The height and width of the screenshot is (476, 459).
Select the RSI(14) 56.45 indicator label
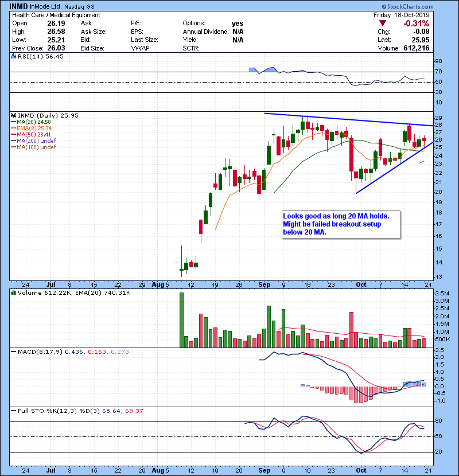pyautogui.click(x=40, y=56)
